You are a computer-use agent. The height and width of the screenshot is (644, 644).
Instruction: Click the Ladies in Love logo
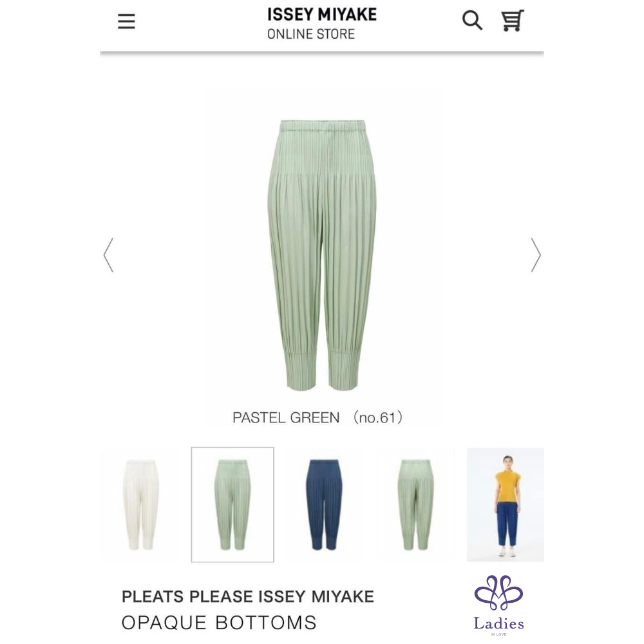[498, 605]
